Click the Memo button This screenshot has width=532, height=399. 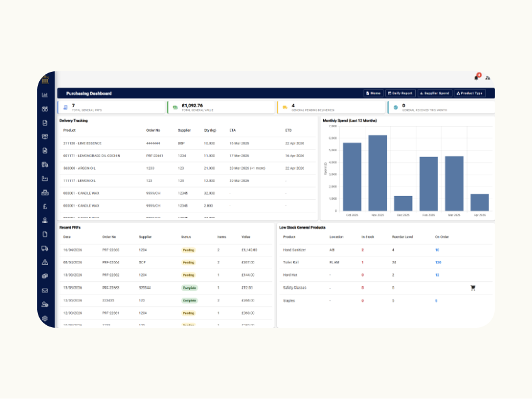pyautogui.click(x=373, y=93)
